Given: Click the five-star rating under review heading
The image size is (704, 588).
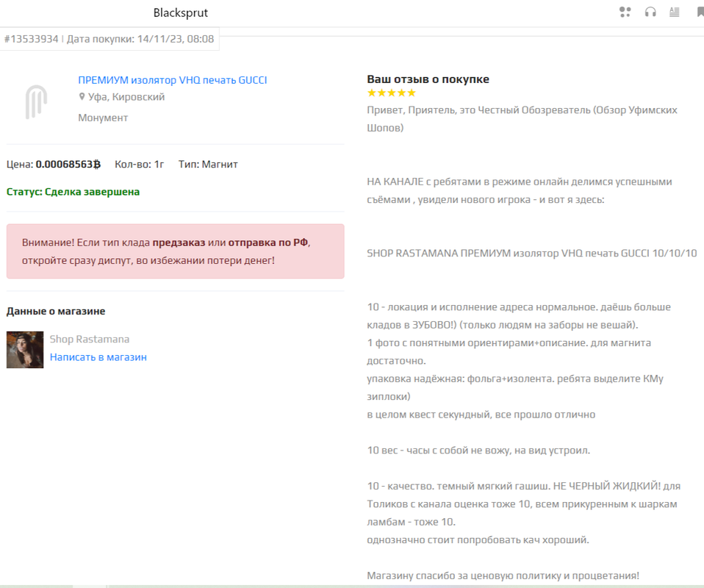Looking at the screenshot, I should pyautogui.click(x=392, y=93).
